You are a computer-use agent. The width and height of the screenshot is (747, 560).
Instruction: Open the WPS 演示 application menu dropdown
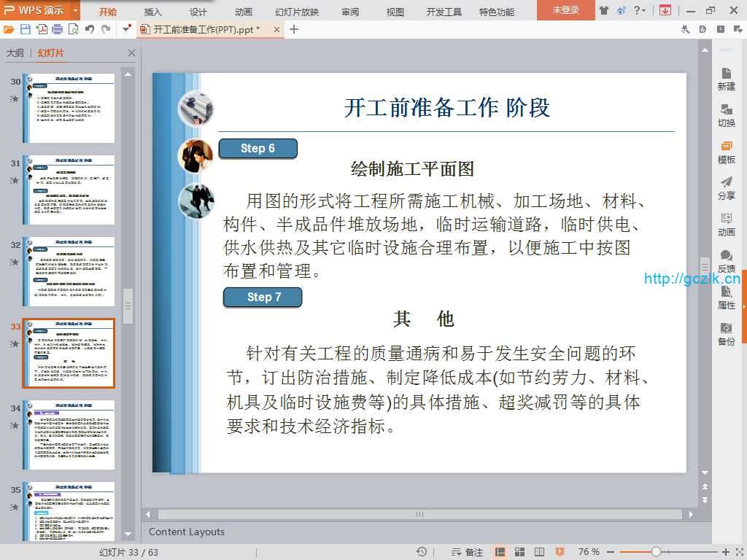tap(76, 11)
